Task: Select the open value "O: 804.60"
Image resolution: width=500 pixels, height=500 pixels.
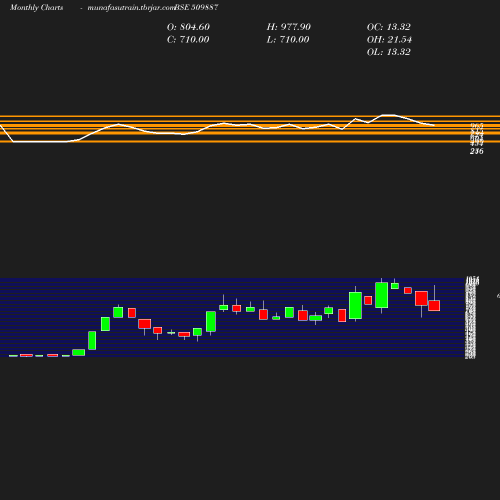Action: [x=188, y=27]
